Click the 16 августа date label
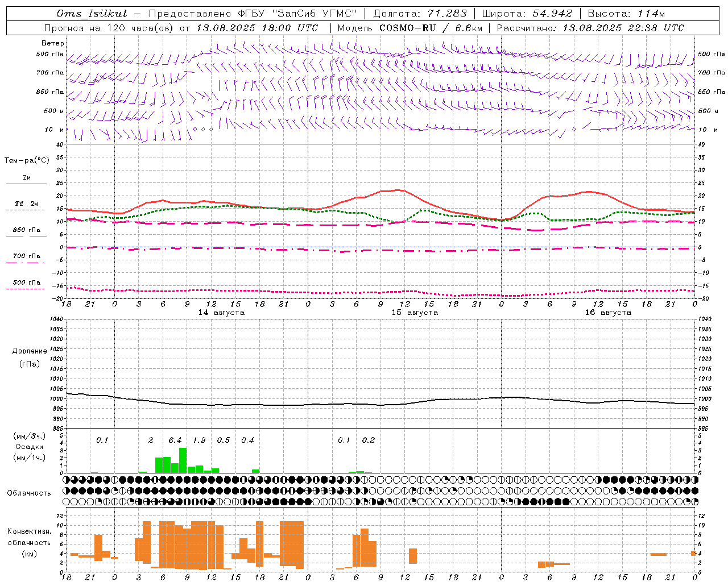The image size is (728, 582). [x=608, y=313]
